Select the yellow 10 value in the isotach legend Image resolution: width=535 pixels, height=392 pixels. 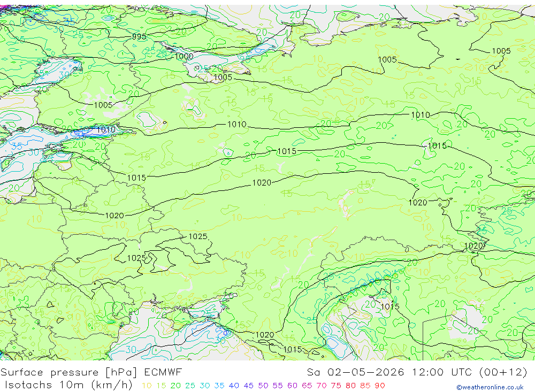click(x=147, y=386)
